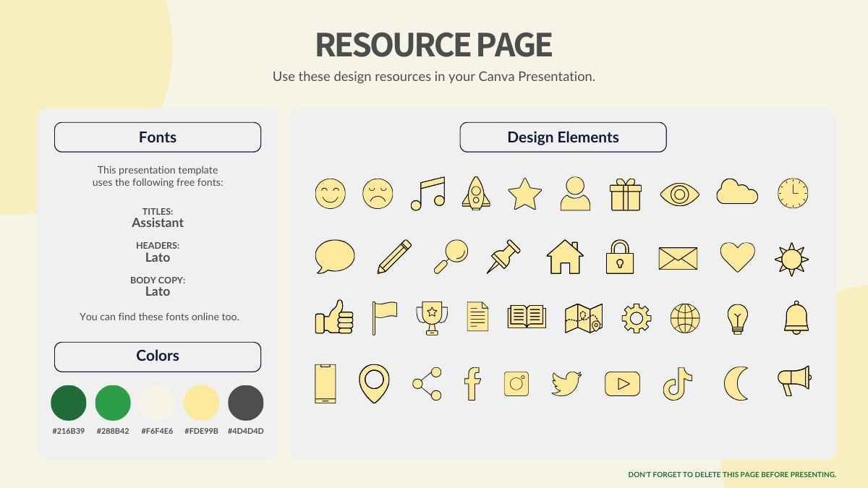
Task: Pick the dark green #216B39 swatch
Action: (69, 403)
